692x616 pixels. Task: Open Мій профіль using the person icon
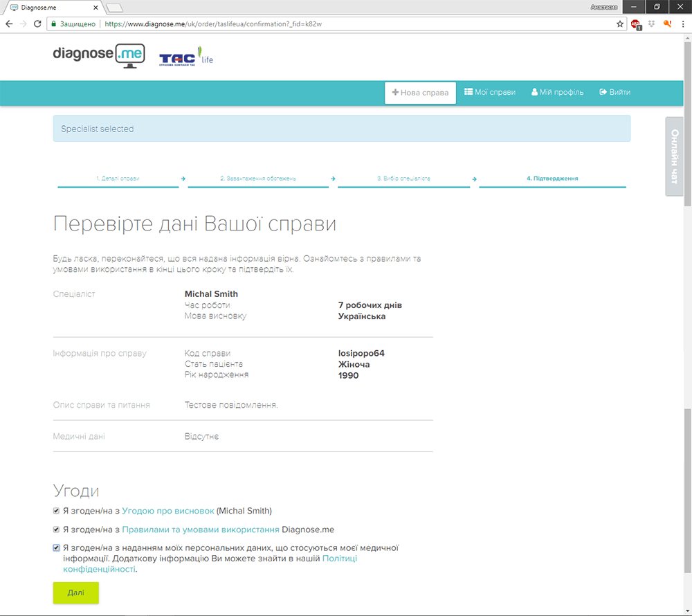(534, 91)
